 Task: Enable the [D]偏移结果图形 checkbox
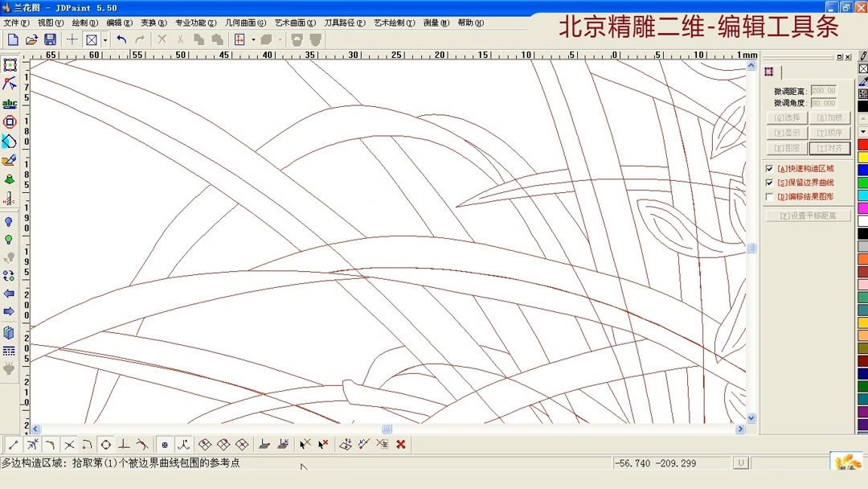(769, 196)
